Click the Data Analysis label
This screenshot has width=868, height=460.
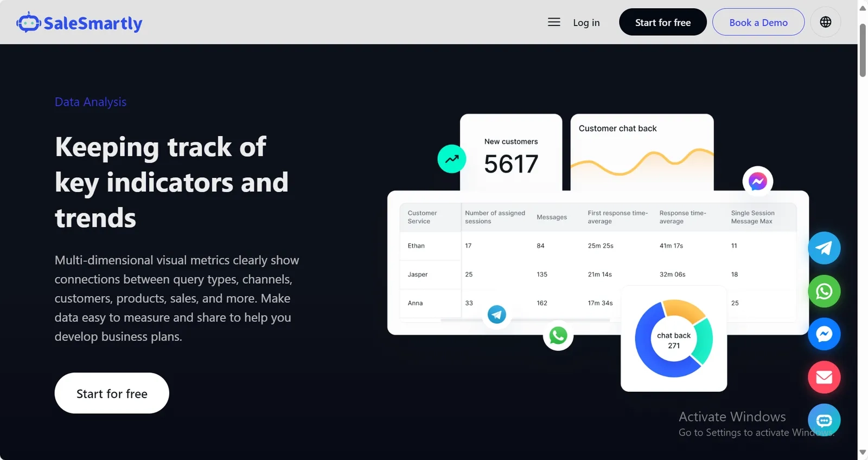pyautogui.click(x=91, y=102)
